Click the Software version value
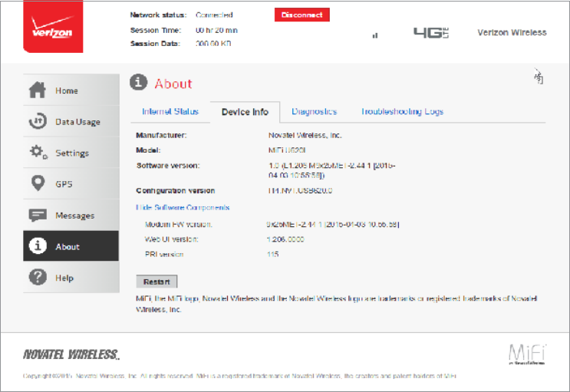 tap(332, 170)
